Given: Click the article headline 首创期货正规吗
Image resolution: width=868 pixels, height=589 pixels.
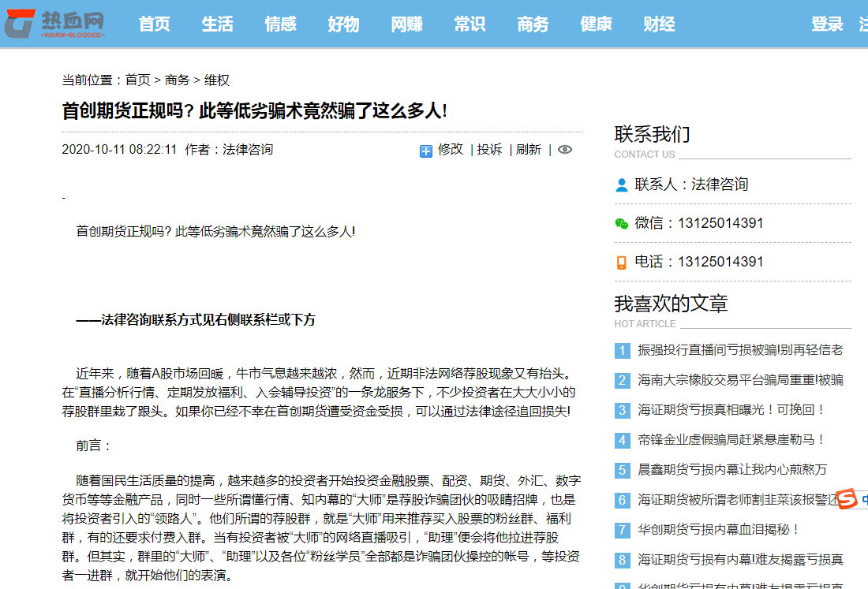Looking at the screenshot, I should click(254, 110).
